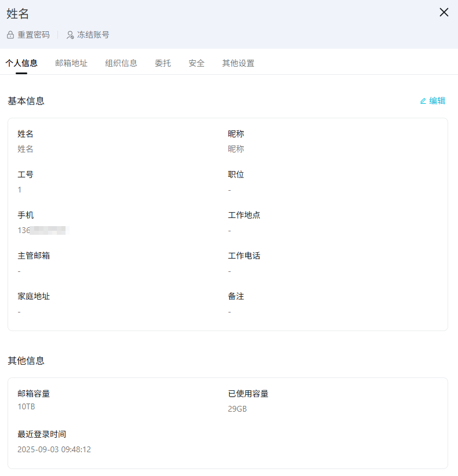The image size is (458, 476).
Task: Click the 昵称 field value
Action: [x=236, y=149]
